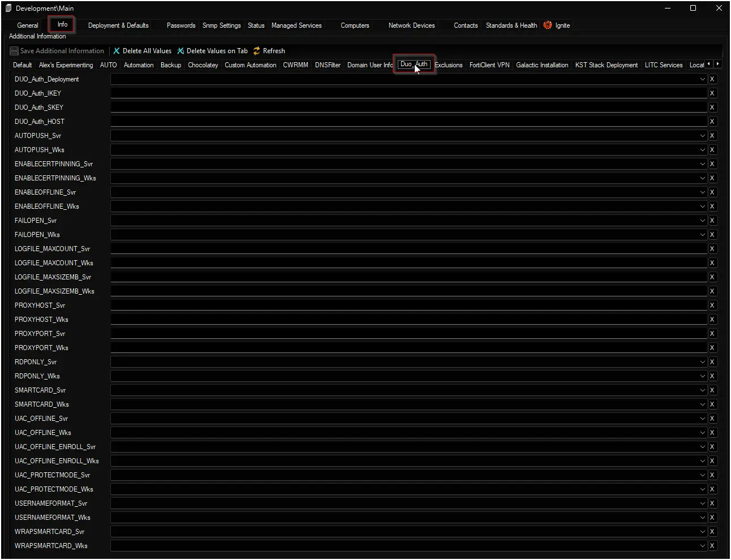This screenshot has width=731, height=560.
Task: Click the DUO_Auth_SKEY input field
Action: 408,107
